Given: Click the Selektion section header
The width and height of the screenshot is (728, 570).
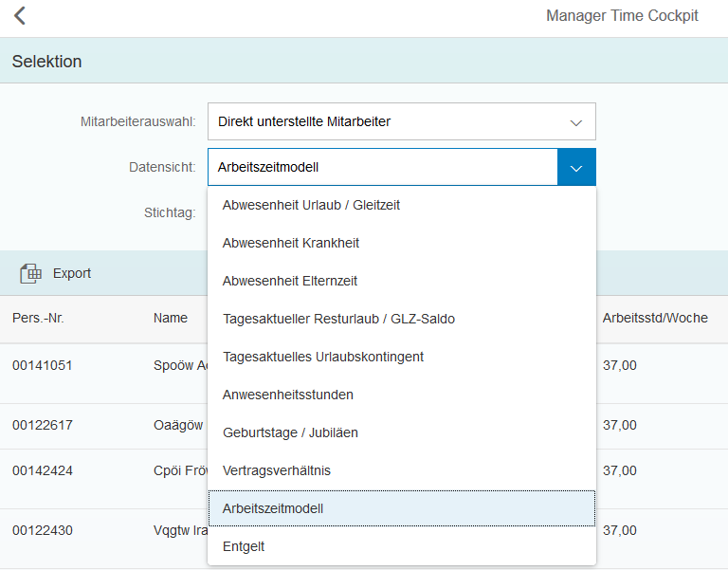Looking at the screenshot, I should pos(46,62).
